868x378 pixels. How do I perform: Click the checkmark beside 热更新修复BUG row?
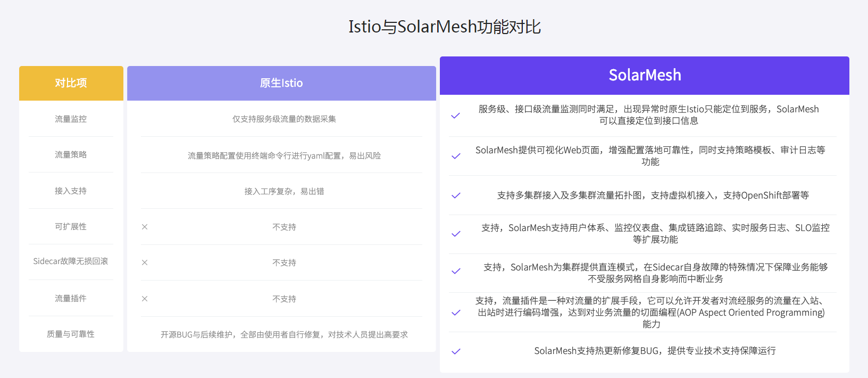coord(456,351)
